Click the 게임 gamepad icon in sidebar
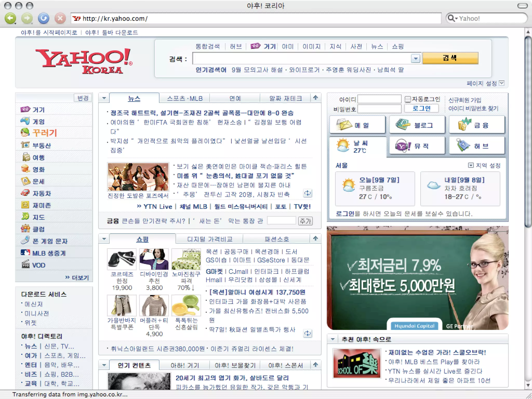 [x=25, y=121]
